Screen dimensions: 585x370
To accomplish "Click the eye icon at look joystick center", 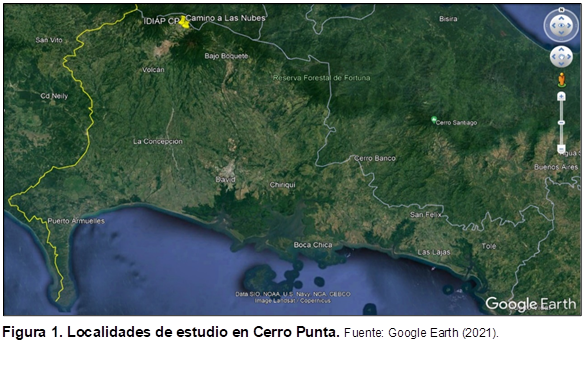I will 561,25.
